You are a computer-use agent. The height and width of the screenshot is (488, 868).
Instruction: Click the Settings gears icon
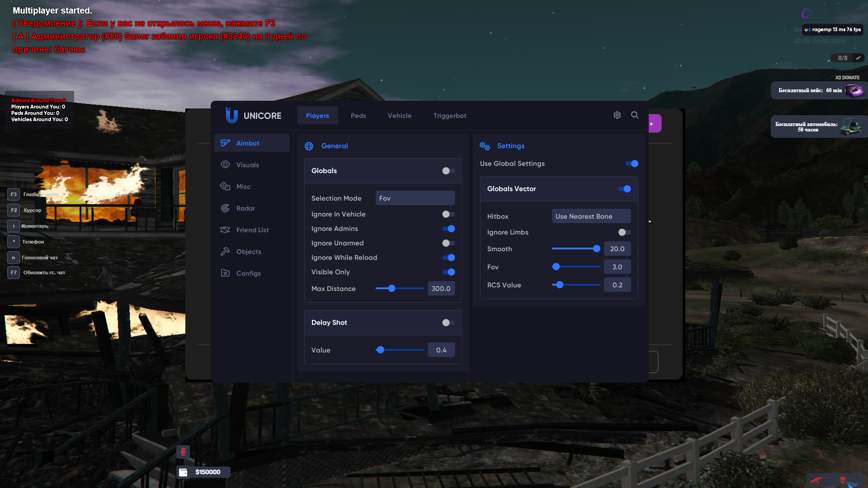485,146
